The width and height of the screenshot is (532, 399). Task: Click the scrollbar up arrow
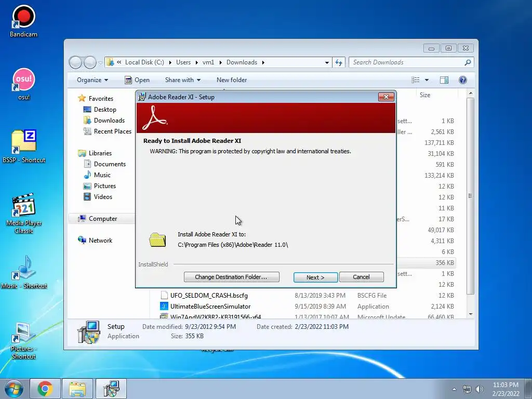pyautogui.click(x=470, y=93)
